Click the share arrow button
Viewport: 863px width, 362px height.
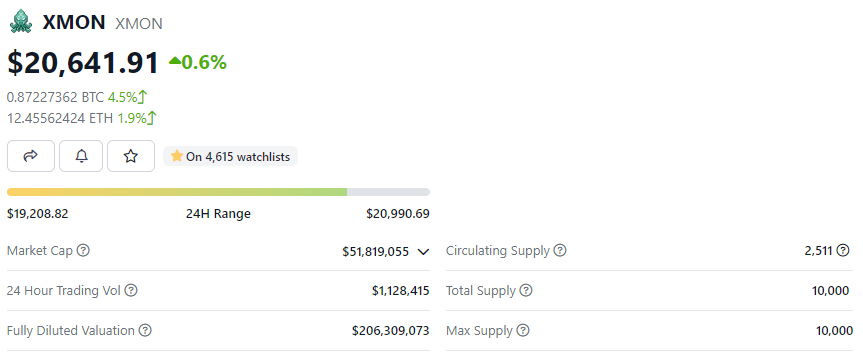(31, 156)
